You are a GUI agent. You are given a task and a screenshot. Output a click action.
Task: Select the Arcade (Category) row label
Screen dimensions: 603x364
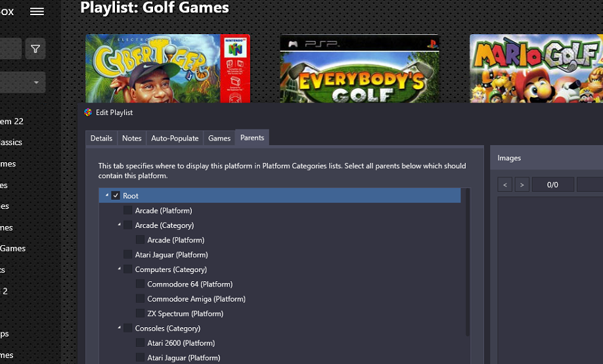pyautogui.click(x=164, y=225)
